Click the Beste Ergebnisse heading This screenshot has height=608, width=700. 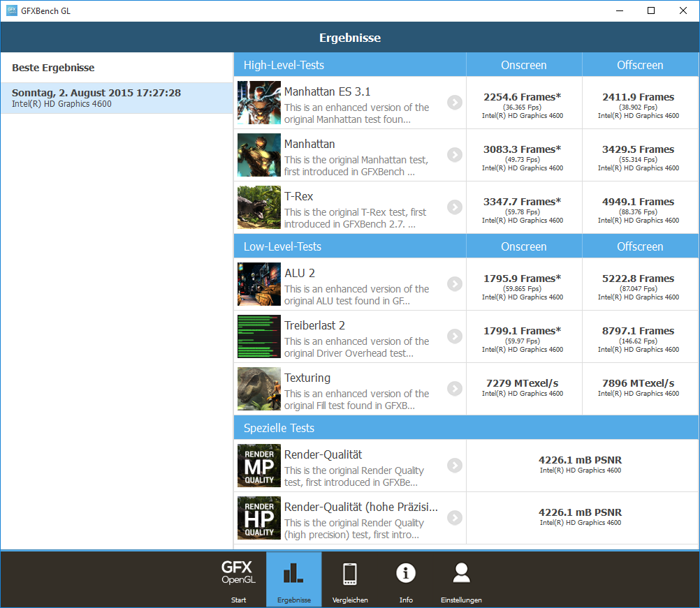(x=53, y=68)
